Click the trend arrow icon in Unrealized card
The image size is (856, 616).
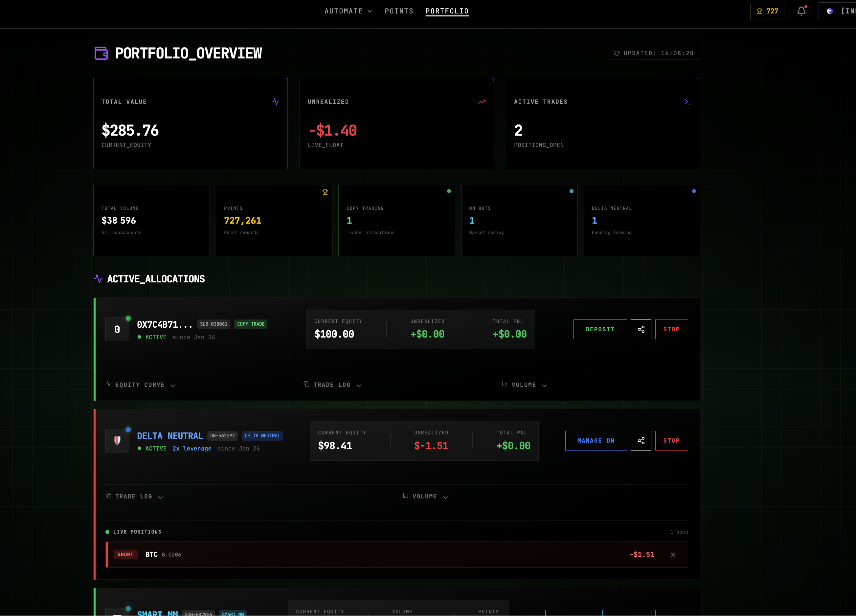pos(482,102)
